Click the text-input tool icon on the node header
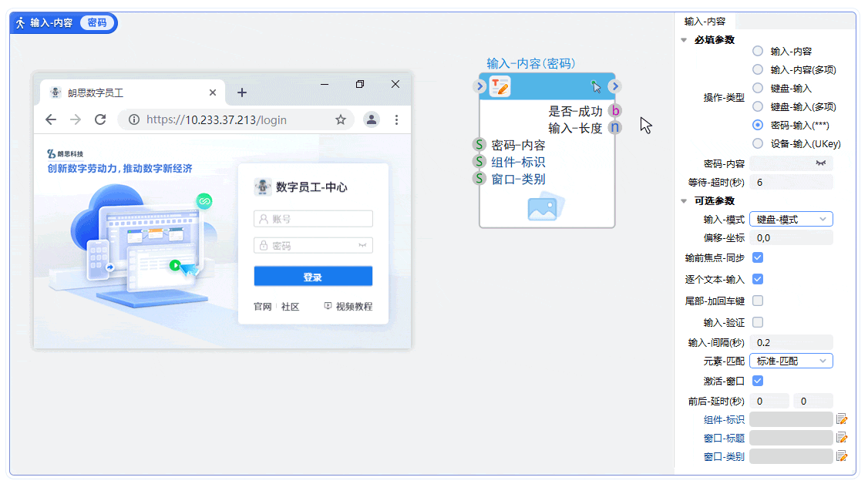This screenshot has height=484, width=868. click(x=498, y=86)
